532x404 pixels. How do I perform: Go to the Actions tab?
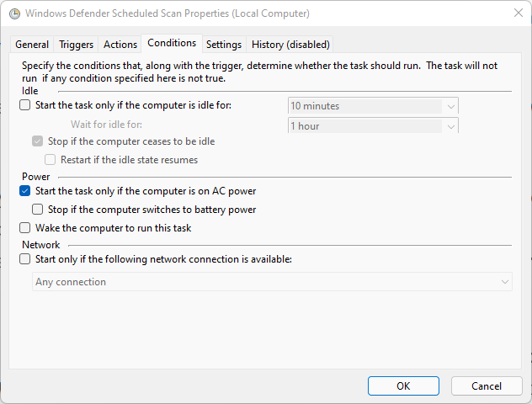(x=120, y=45)
